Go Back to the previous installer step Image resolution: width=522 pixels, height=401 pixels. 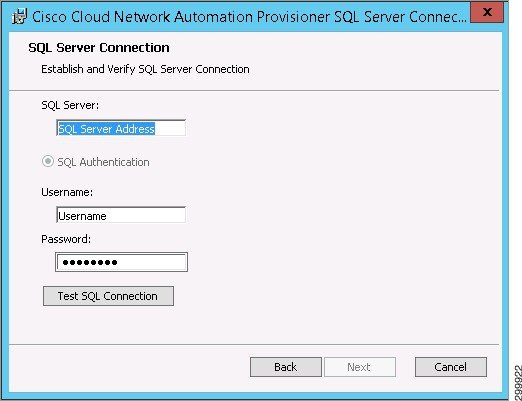[286, 367]
